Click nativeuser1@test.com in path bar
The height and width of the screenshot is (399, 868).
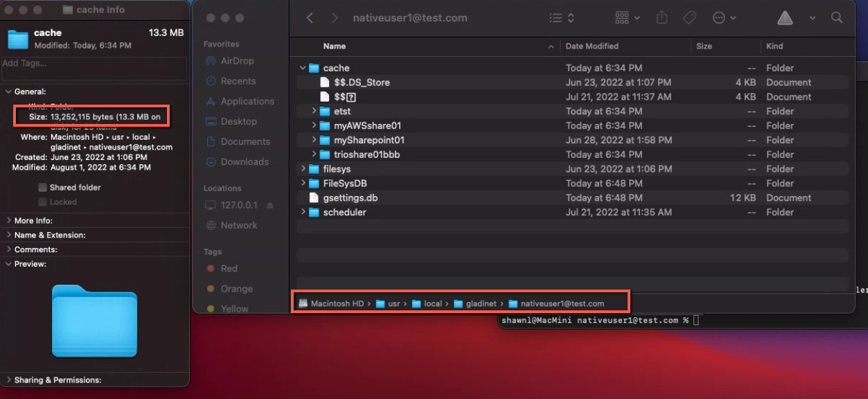[556, 303]
